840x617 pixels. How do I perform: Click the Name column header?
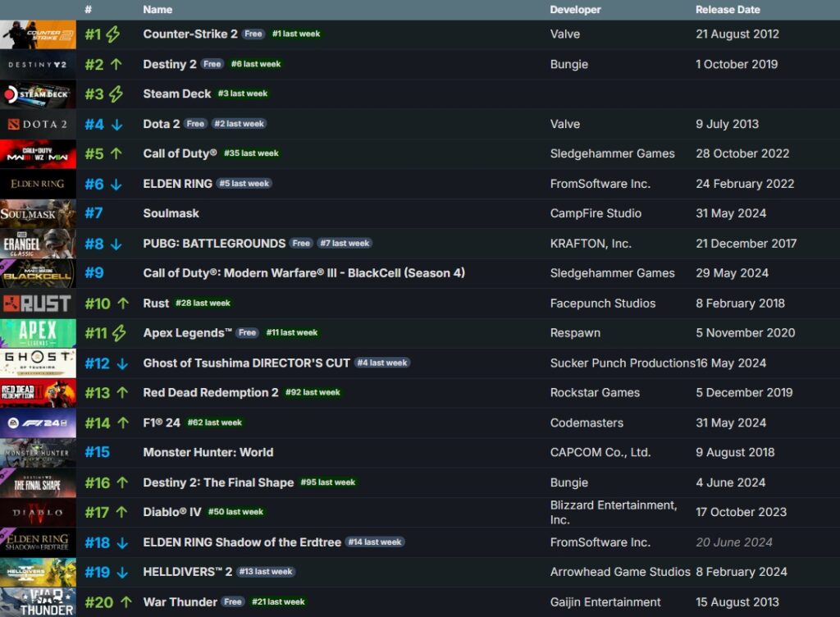[157, 9]
